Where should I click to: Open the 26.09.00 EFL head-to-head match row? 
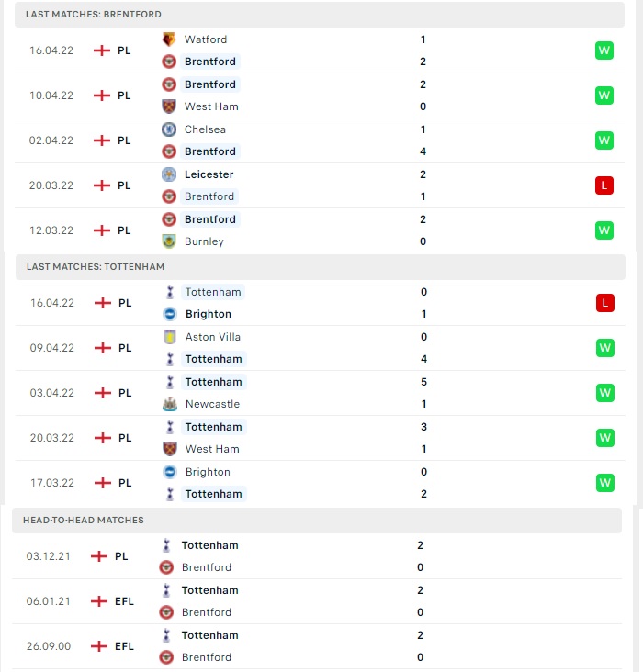317,646
